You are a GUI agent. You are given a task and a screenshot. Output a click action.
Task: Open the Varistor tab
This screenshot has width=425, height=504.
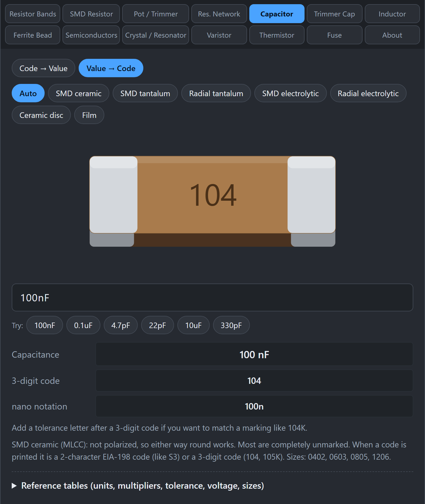click(219, 35)
